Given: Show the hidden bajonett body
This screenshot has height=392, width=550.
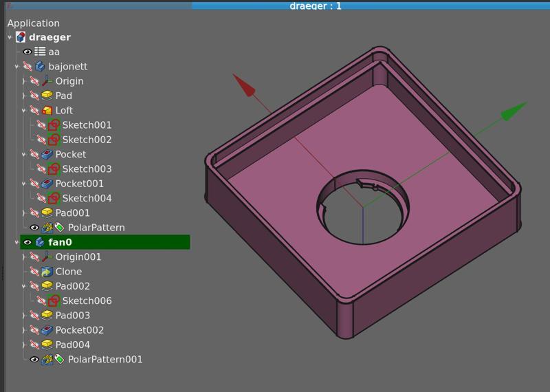Looking at the screenshot, I should point(27,66).
